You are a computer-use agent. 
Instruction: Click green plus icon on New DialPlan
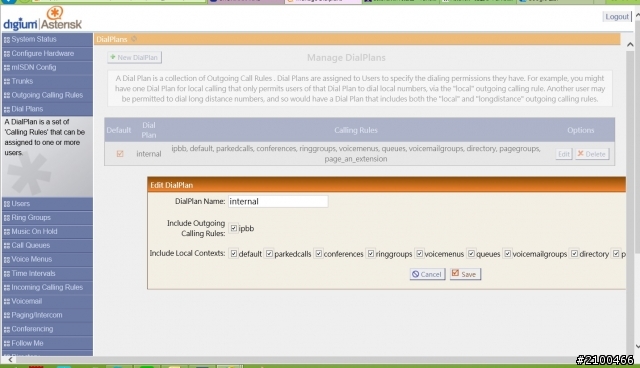coord(113,57)
